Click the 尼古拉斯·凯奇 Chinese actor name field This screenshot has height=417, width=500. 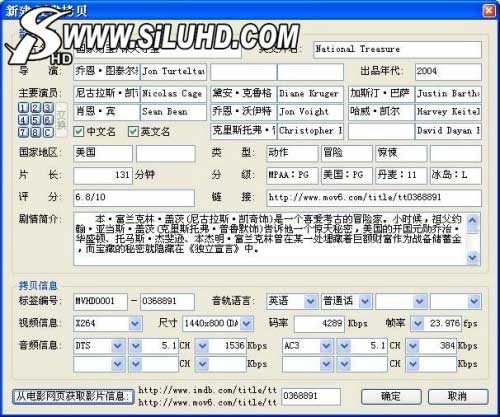(107, 94)
